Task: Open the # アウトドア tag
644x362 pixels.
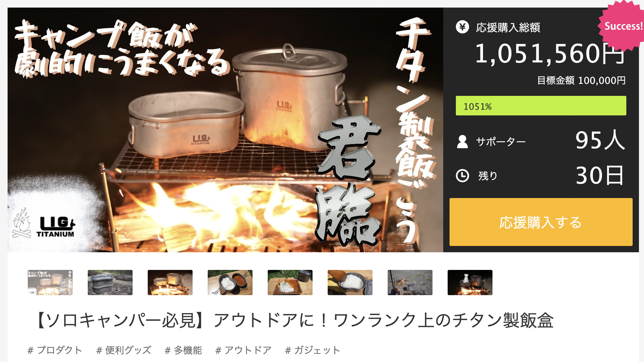Action: 243,350
